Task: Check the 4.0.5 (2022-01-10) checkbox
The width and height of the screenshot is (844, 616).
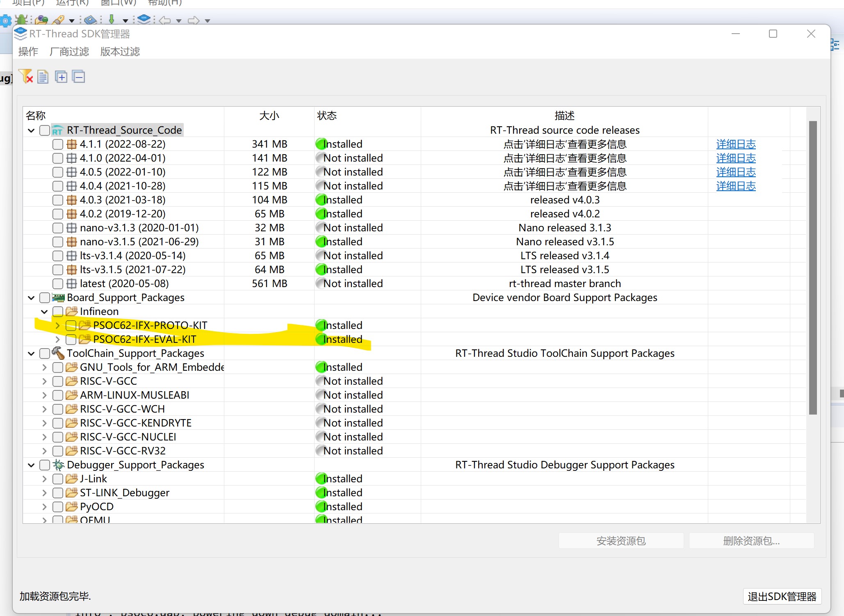Action: (x=58, y=172)
